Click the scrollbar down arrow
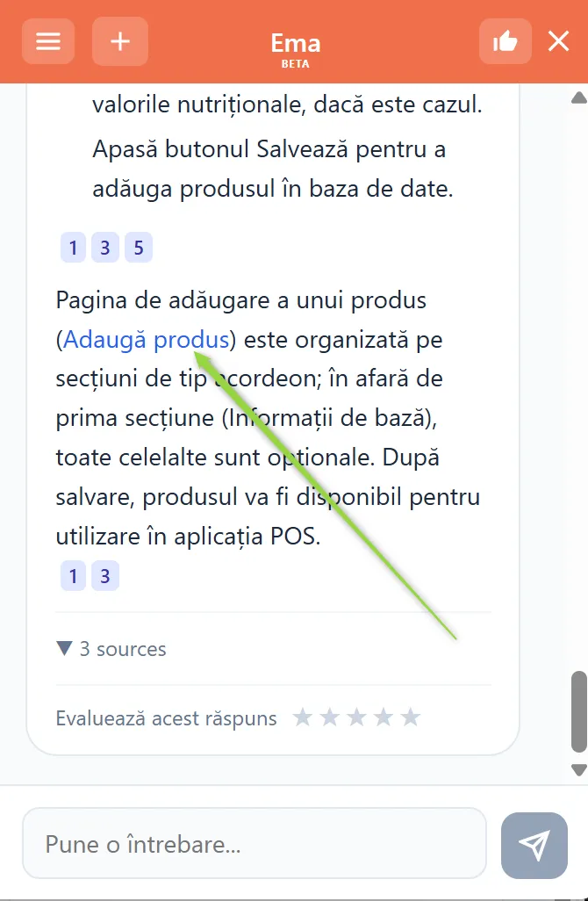The image size is (588, 901). (x=579, y=770)
